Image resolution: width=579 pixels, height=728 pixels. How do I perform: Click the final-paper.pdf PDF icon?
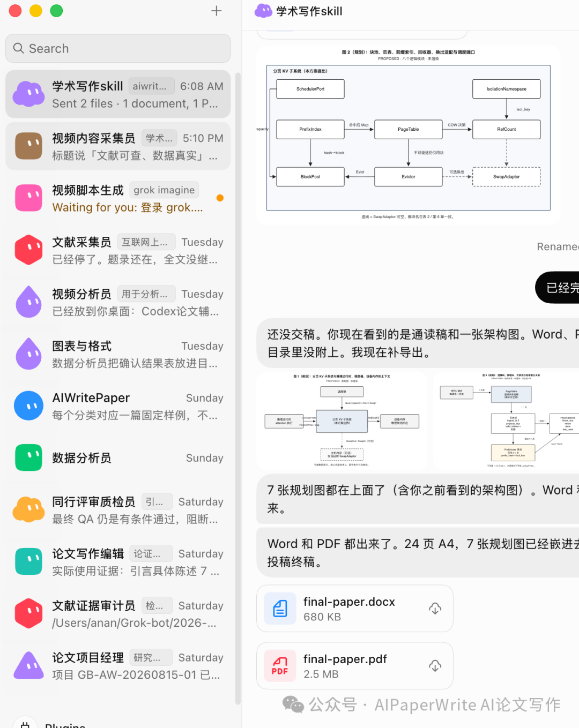coord(280,666)
